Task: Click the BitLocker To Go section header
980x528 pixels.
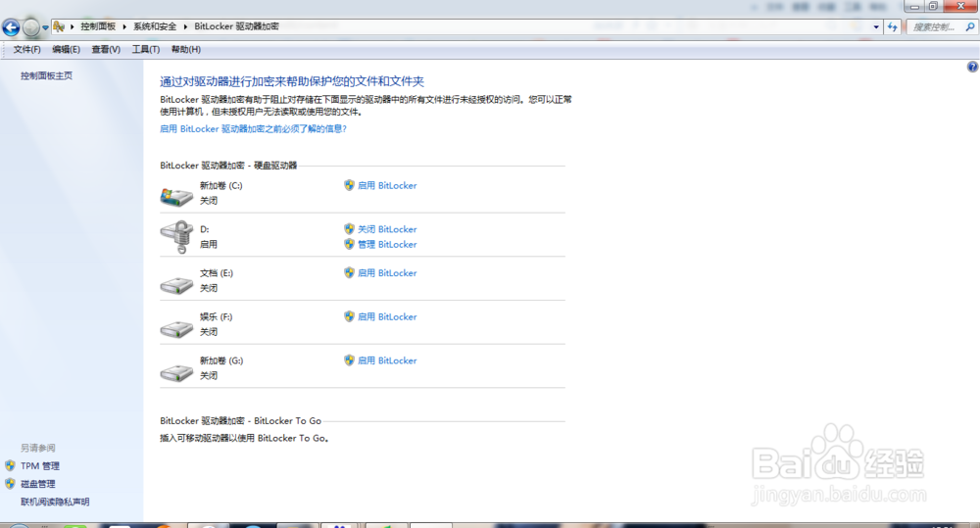Action: [x=241, y=420]
